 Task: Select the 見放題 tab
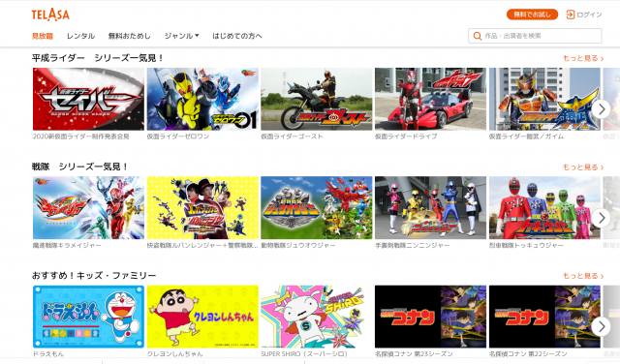[43, 36]
